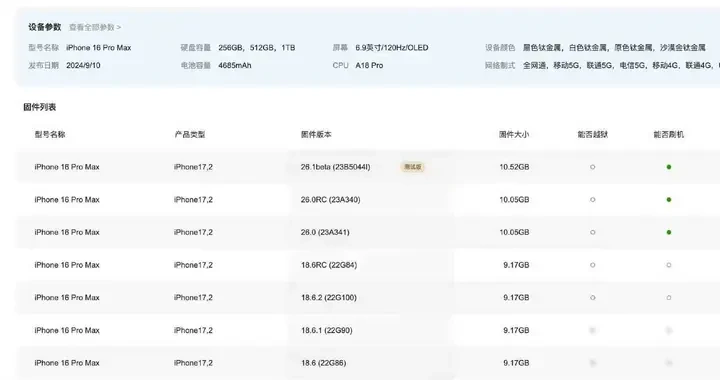
Task: Click the green flashable dot for 26.1beta
Action: [x=669, y=167]
